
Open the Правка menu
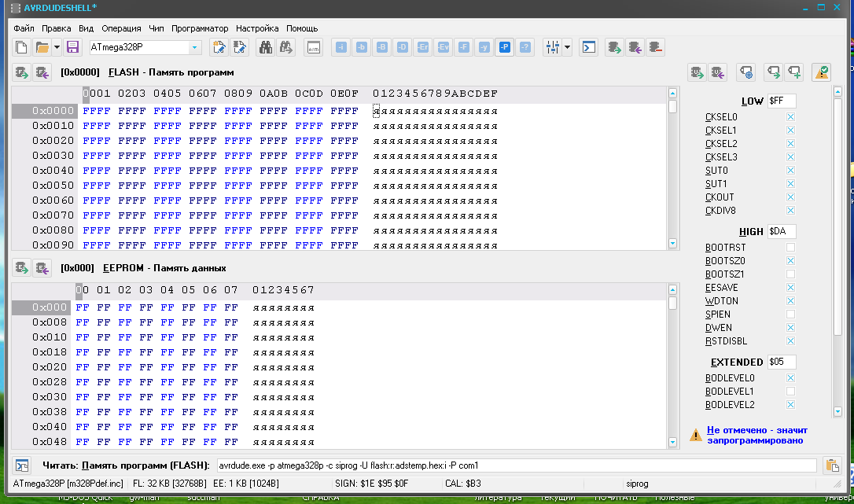coord(56,28)
